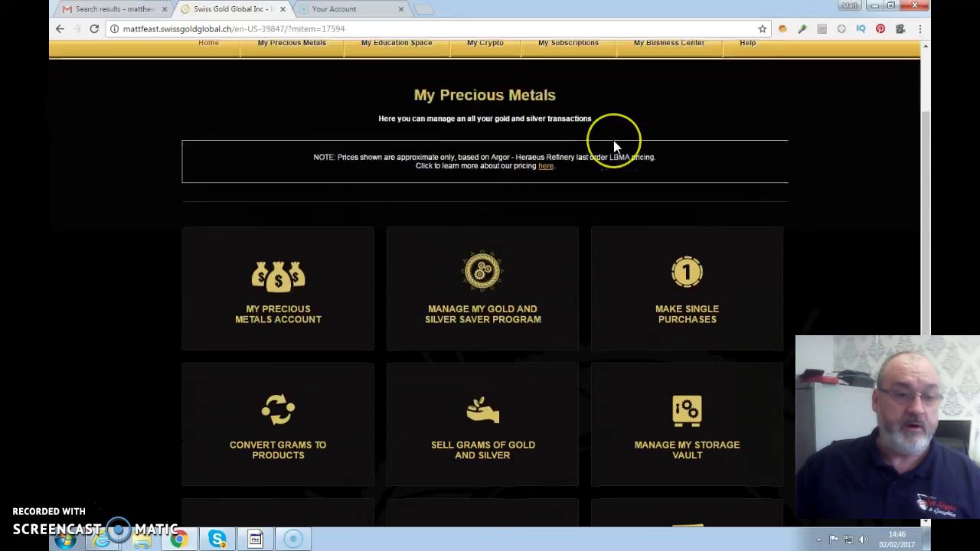Open the Home menu item

pyautogui.click(x=208, y=43)
